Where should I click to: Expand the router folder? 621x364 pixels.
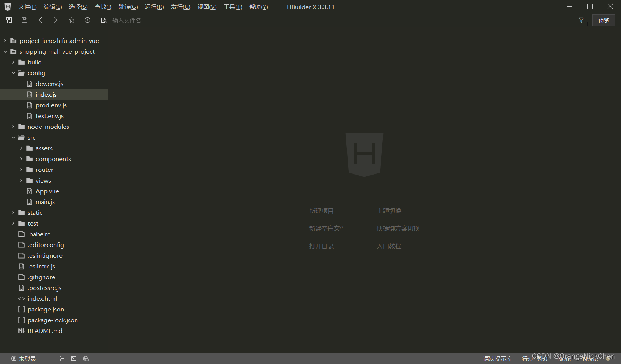(21, 170)
